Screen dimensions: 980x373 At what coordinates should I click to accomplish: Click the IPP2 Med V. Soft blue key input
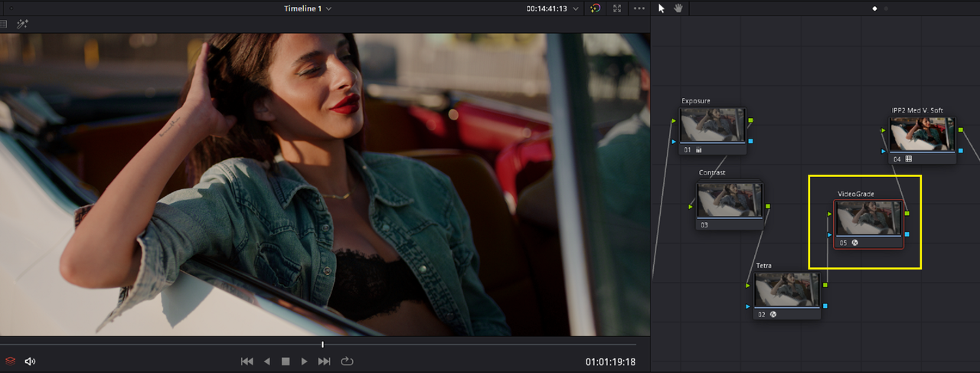click(x=884, y=151)
